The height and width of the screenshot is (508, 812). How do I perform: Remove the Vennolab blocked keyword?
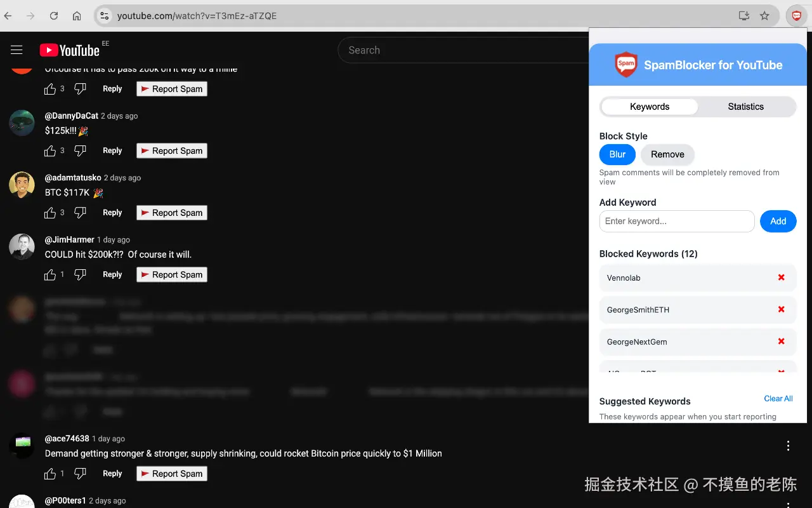[x=781, y=277]
